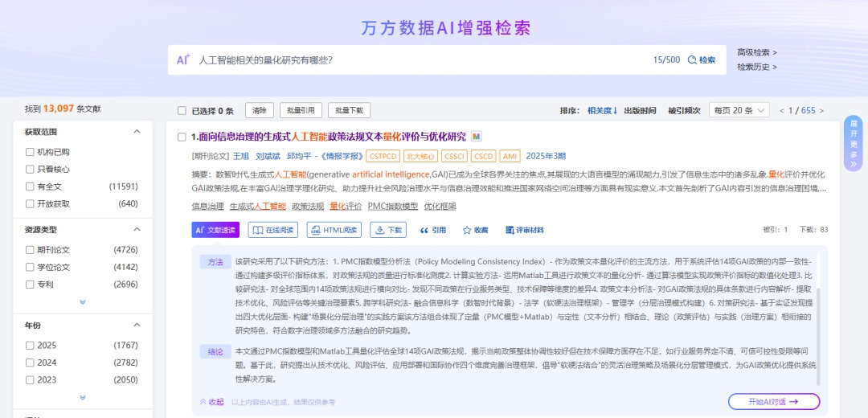Open HTML阅读 view
The height and width of the screenshot is (418, 868).
click(334, 230)
